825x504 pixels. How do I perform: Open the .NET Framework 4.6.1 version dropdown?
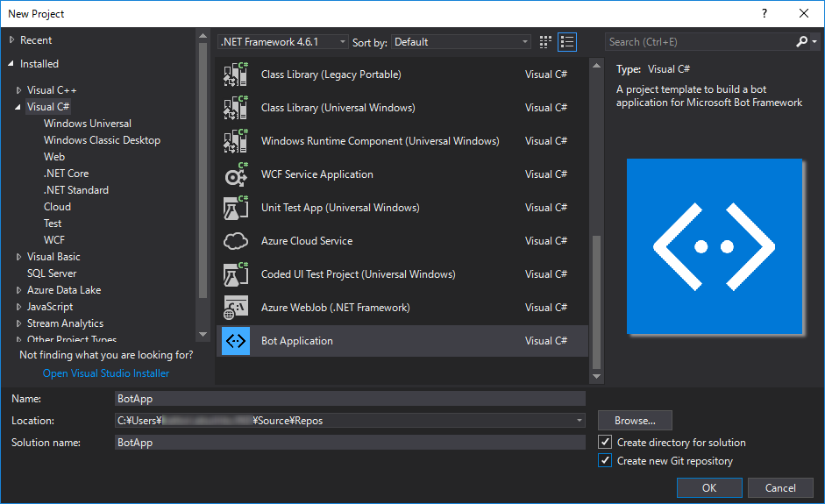[283, 41]
